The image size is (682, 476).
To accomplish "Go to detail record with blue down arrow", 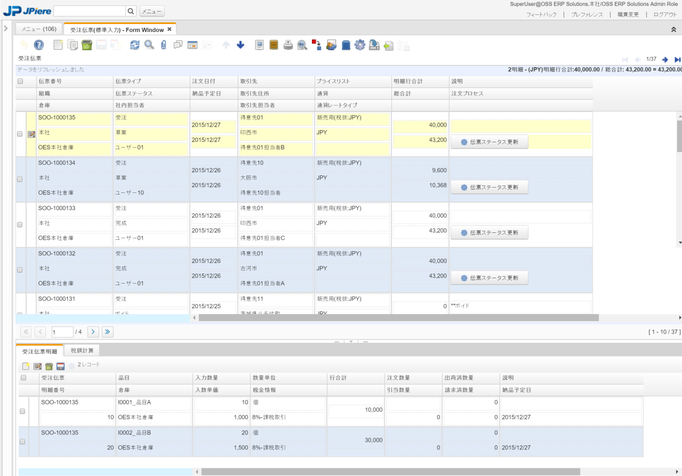I will tap(241, 45).
